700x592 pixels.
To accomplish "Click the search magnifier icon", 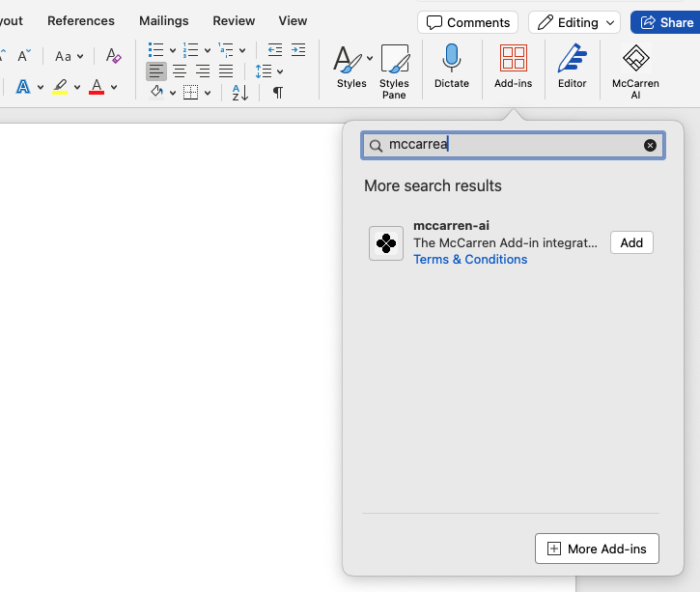I will coord(376,146).
